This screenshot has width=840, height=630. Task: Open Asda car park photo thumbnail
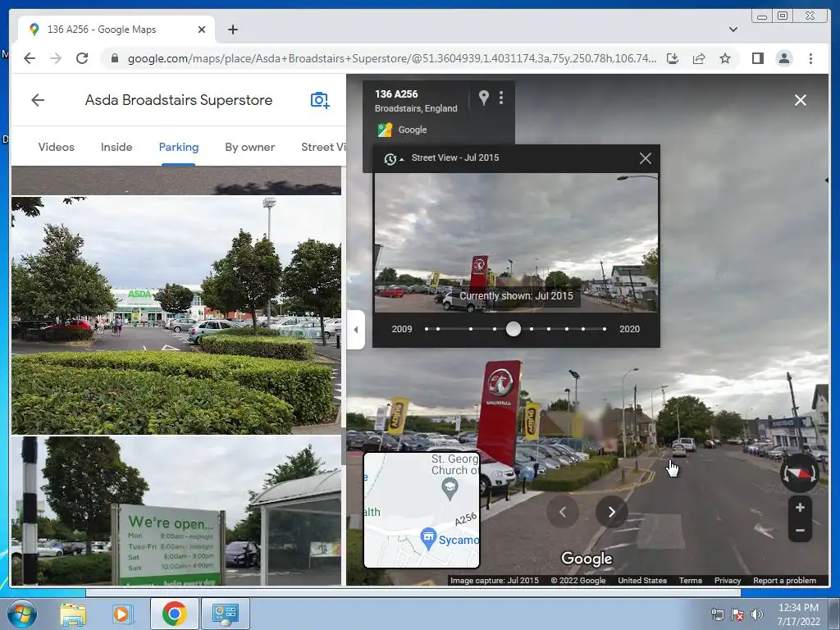click(x=176, y=315)
